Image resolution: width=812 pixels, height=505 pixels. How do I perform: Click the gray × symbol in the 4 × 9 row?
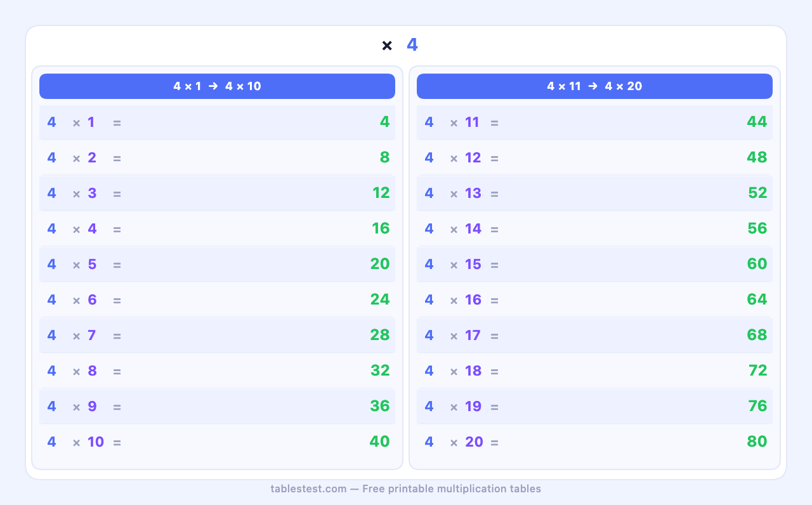pos(76,407)
